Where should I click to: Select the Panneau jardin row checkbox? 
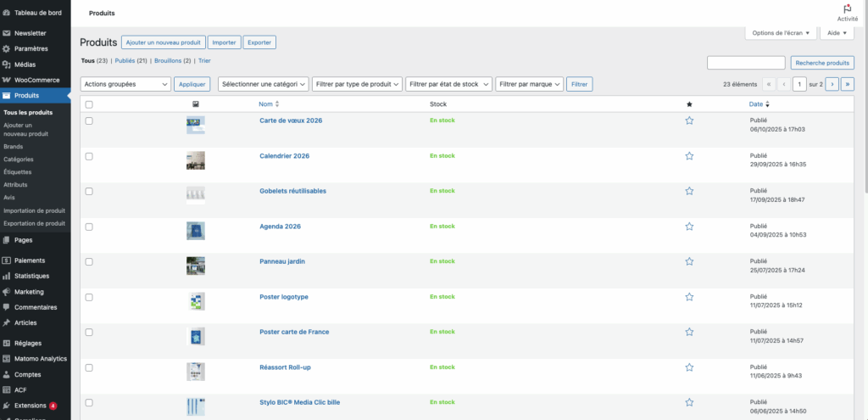[89, 262]
